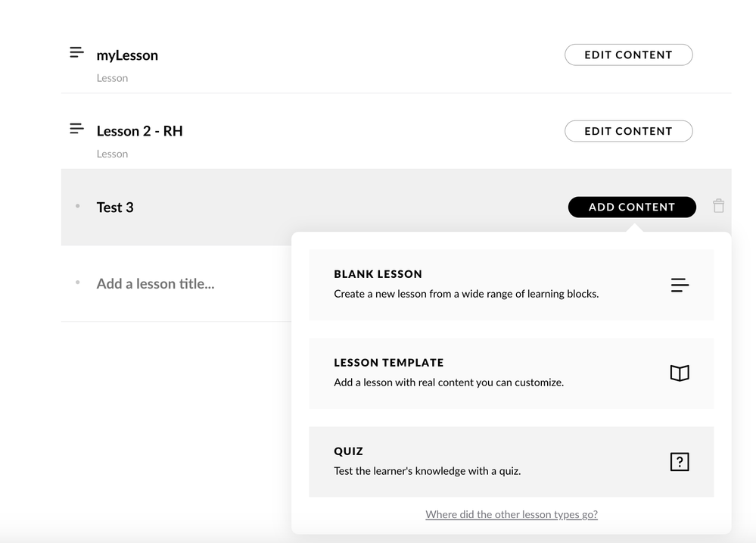Type in the 'Add a lesson title...' field
Viewport: 756px width, 543px height.
tap(155, 284)
